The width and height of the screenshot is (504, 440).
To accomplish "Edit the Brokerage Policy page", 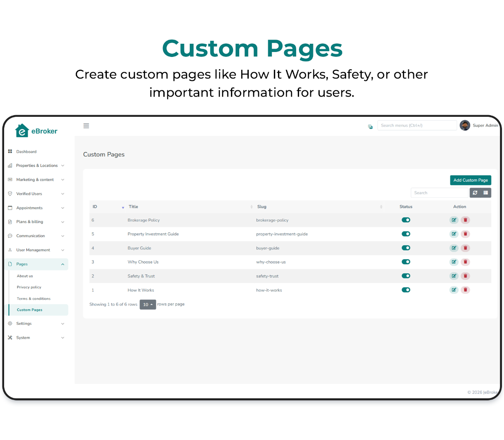I will (454, 220).
